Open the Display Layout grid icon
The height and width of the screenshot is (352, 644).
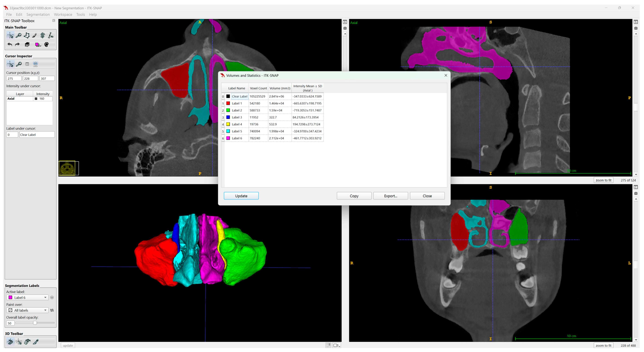(x=27, y=64)
